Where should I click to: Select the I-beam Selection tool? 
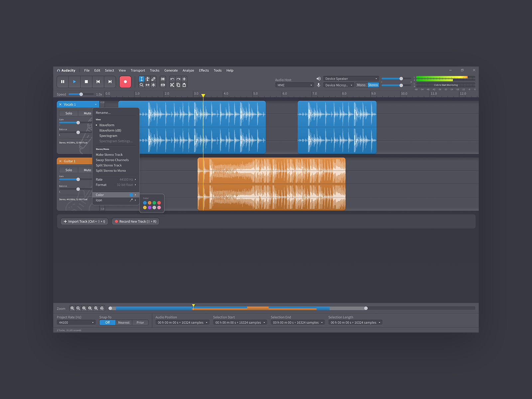pyautogui.click(x=142, y=79)
